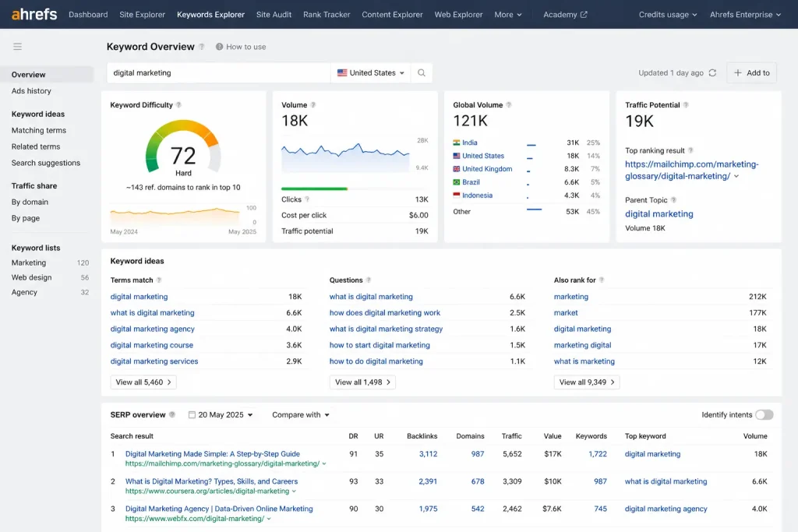Click the Add to button
The height and width of the screenshot is (532, 798).
(x=752, y=72)
